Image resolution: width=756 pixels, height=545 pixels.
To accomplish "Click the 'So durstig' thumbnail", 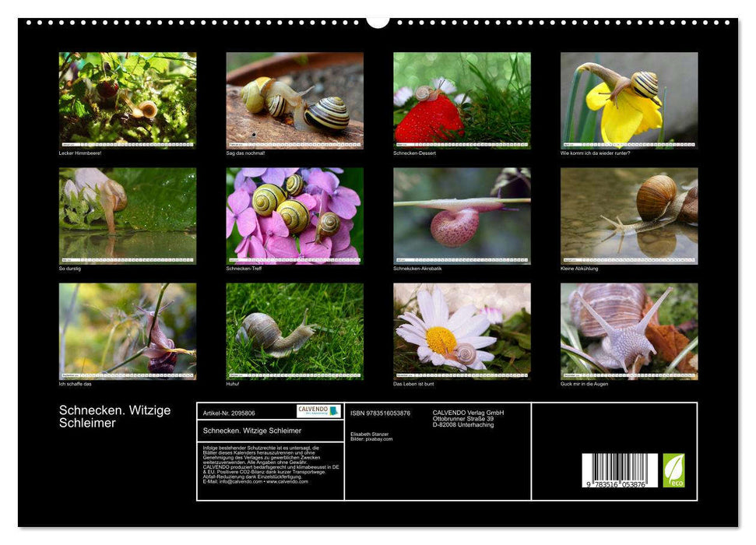I will pyautogui.click(x=126, y=214).
